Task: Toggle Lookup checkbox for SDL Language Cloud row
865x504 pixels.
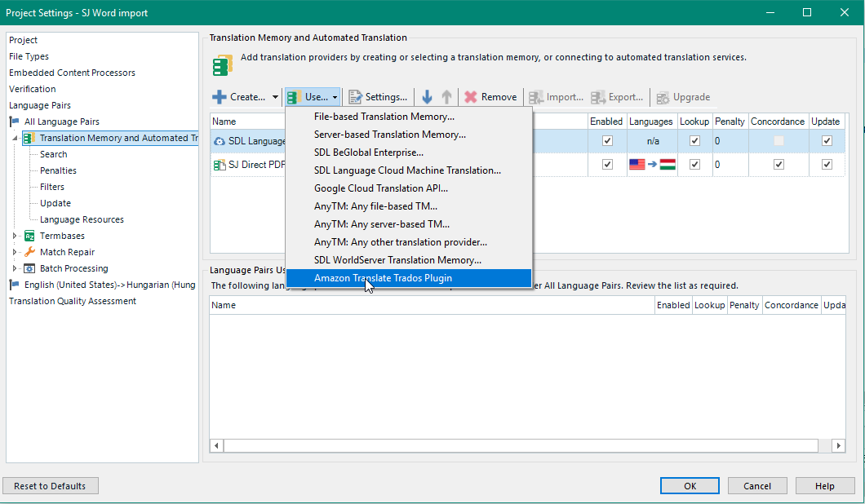Action: click(694, 140)
